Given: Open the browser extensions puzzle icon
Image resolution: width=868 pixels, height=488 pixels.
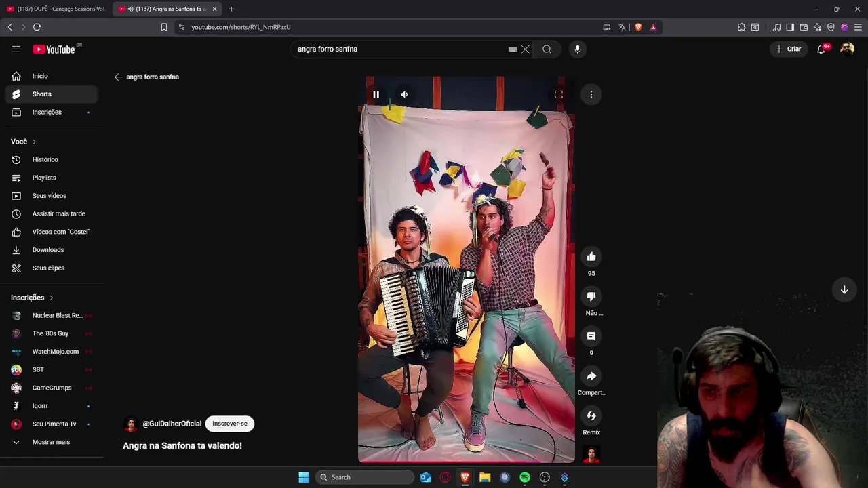Looking at the screenshot, I should click(x=741, y=27).
